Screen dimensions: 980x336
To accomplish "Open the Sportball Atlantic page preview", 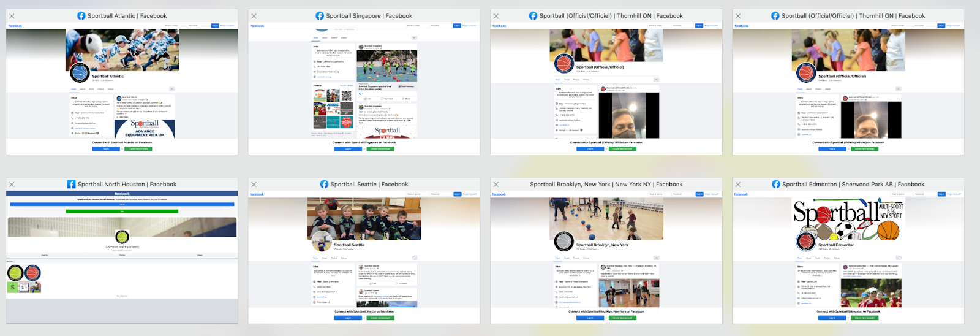I will [122, 86].
